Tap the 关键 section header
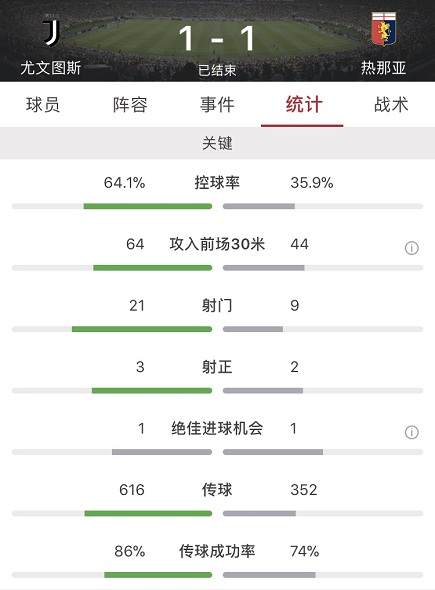 point(218,143)
